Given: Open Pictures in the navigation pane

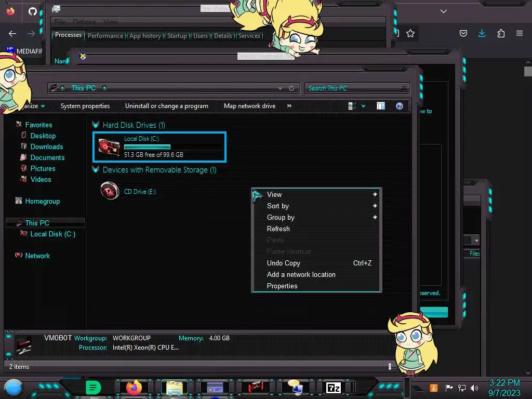Looking at the screenshot, I should (43, 168).
